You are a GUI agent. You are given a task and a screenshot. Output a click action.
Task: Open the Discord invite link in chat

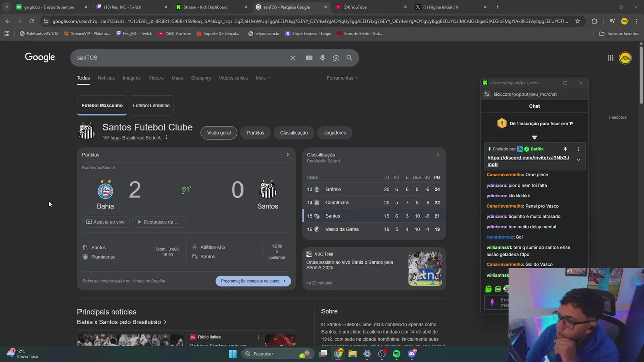(x=528, y=161)
